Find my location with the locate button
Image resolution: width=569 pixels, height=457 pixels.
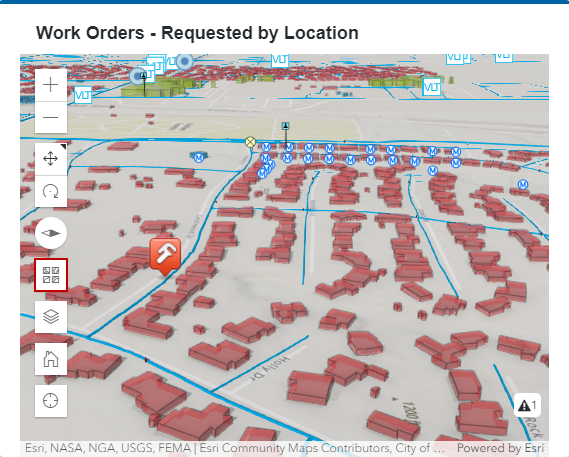point(51,401)
